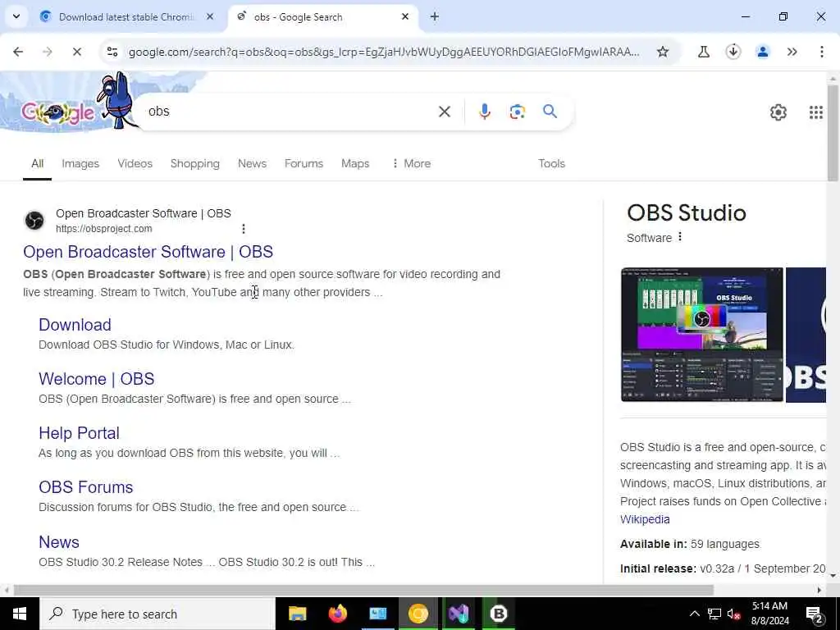Open Chrome Labs flask icon
Image resolution: width=840 pixels, height=630 pixels.
click(703, 52)
